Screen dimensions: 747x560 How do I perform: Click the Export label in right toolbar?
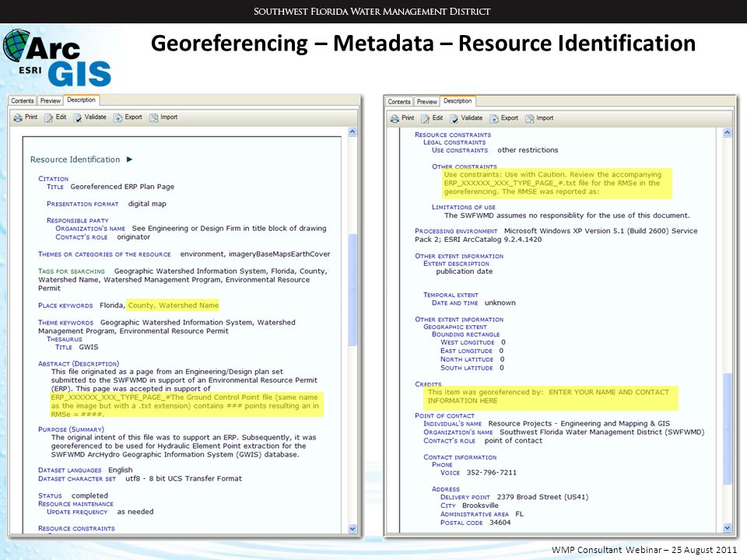point(509,118)
